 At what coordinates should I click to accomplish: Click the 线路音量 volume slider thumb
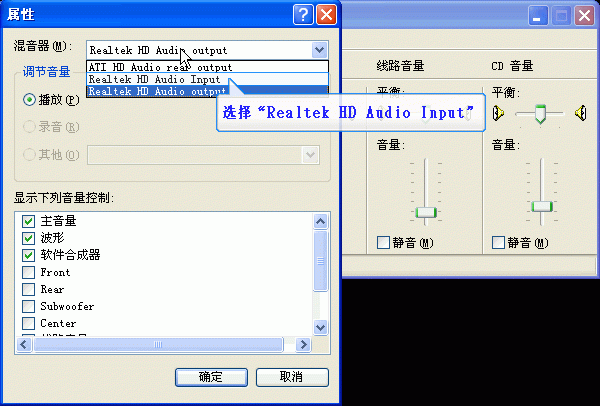click(426, 212)
